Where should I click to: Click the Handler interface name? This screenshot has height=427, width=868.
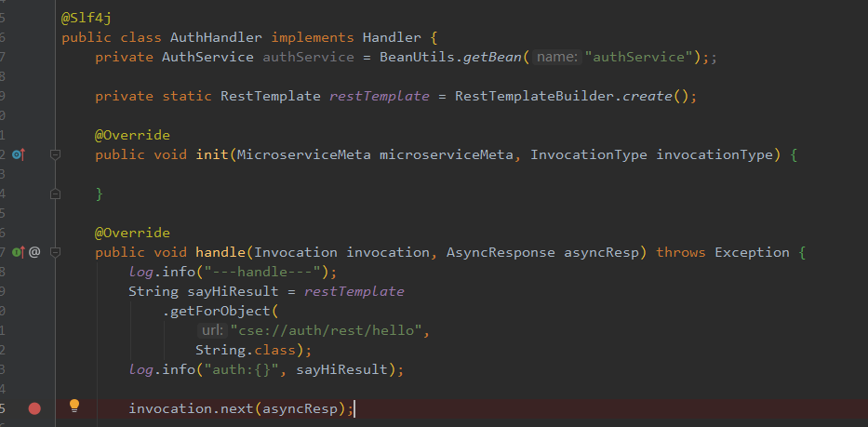pos(392,37)
